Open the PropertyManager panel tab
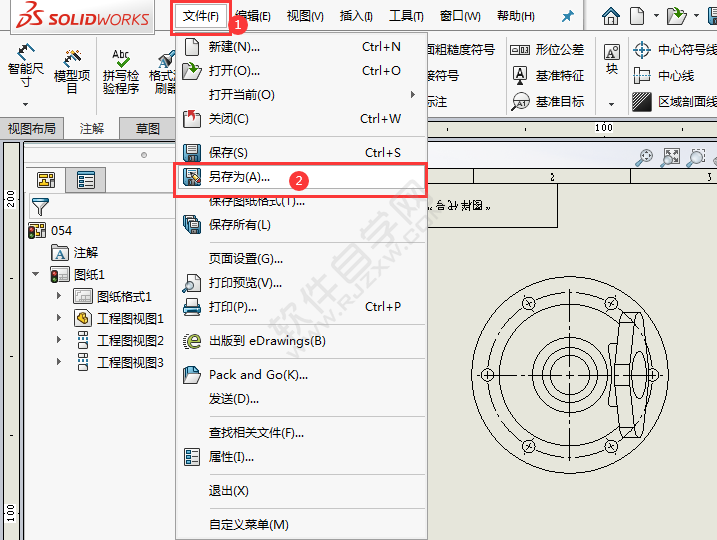717x540 pixels. pos(86,180)
